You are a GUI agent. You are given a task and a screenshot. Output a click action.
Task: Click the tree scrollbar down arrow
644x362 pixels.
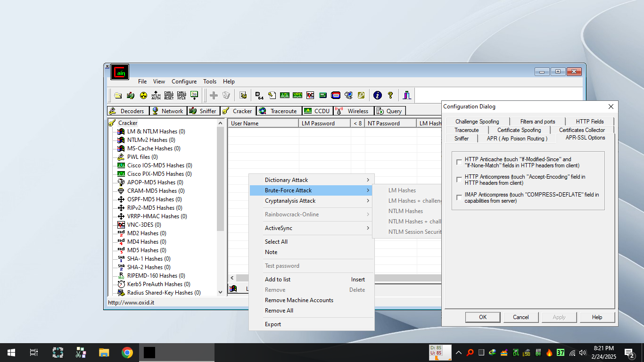(220, 292)
